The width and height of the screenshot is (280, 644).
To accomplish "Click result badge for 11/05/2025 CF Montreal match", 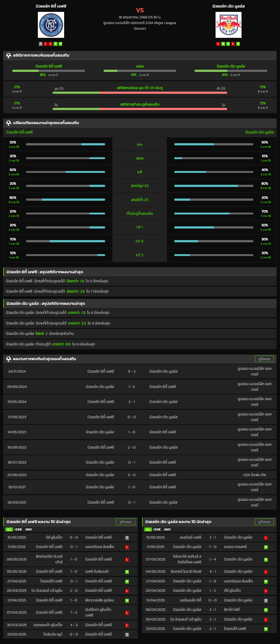I will point(127,547).
